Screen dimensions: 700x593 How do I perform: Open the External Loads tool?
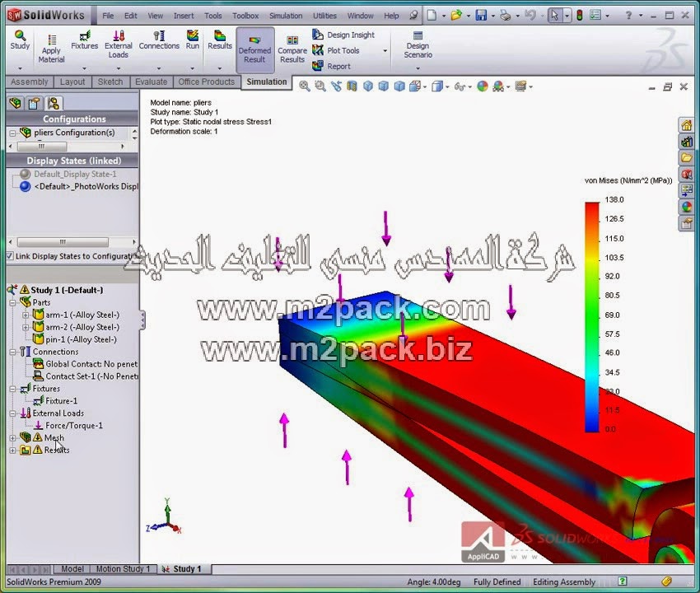pyautogui.click(x=119, y=44)
